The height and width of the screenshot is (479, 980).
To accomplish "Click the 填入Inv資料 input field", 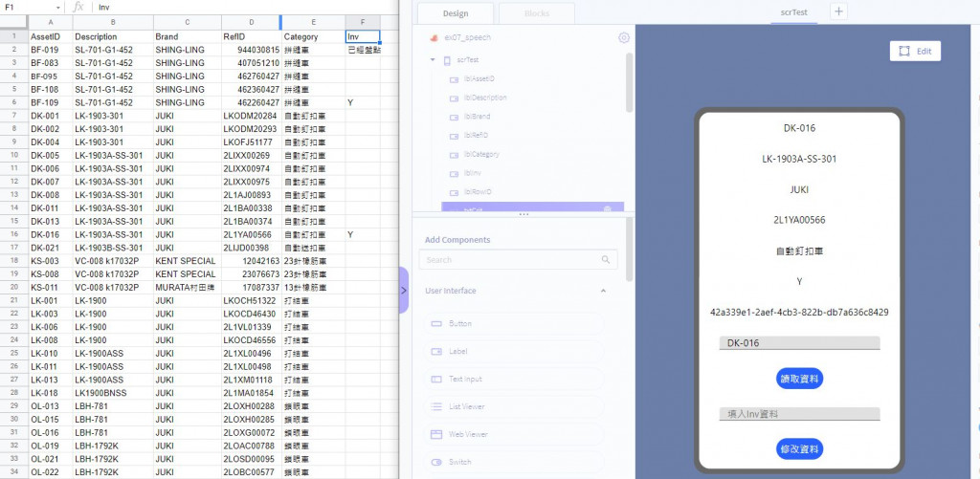I will pos(799,414).
